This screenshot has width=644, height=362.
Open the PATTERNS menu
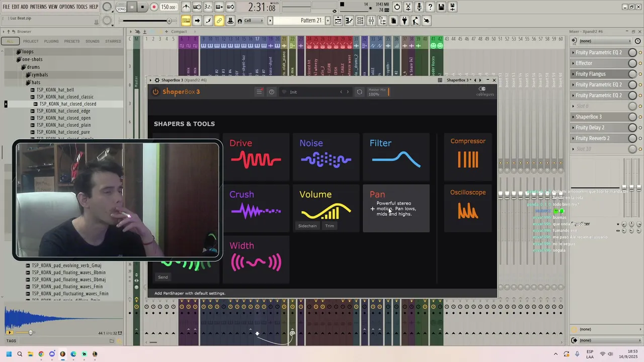pyautogui.click(x=38, y=7)
